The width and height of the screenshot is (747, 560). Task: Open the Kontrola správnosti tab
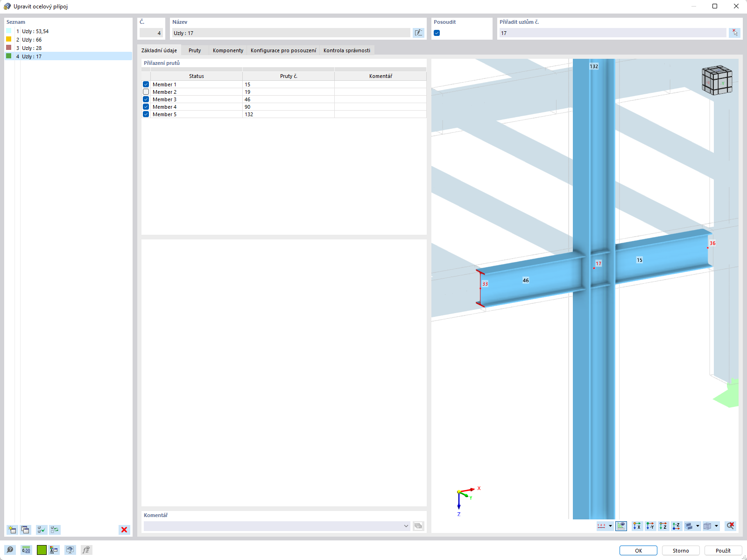click(x=347, y=50)
